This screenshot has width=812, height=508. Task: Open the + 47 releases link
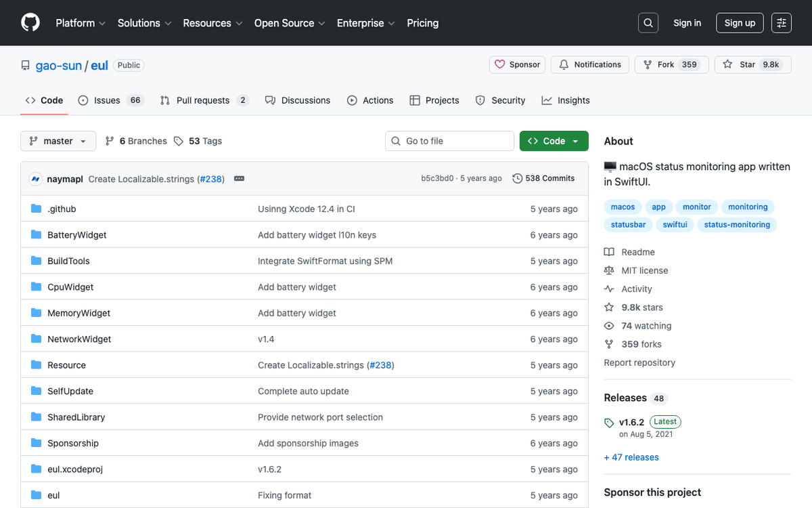(631, 457)
